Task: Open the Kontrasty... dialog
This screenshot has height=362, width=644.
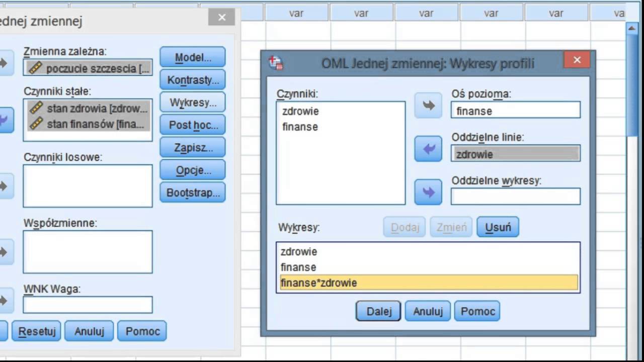Action: point(193,80)
